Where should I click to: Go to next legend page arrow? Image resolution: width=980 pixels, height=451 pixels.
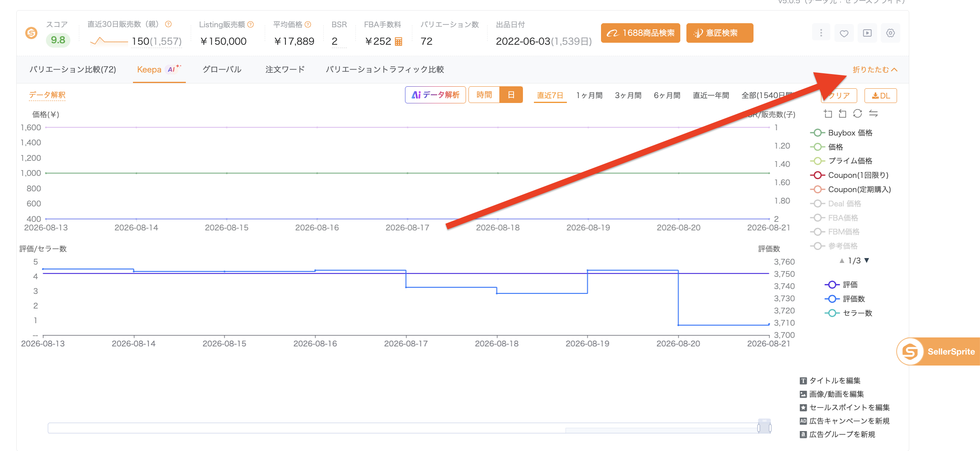click(867, 261)
